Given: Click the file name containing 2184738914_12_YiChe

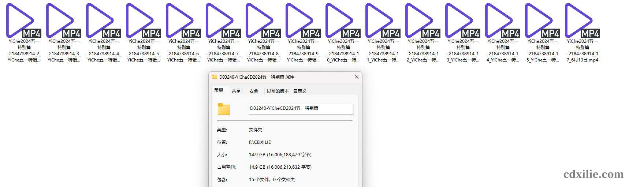Looking at the screenshot, I should (423, 51).
